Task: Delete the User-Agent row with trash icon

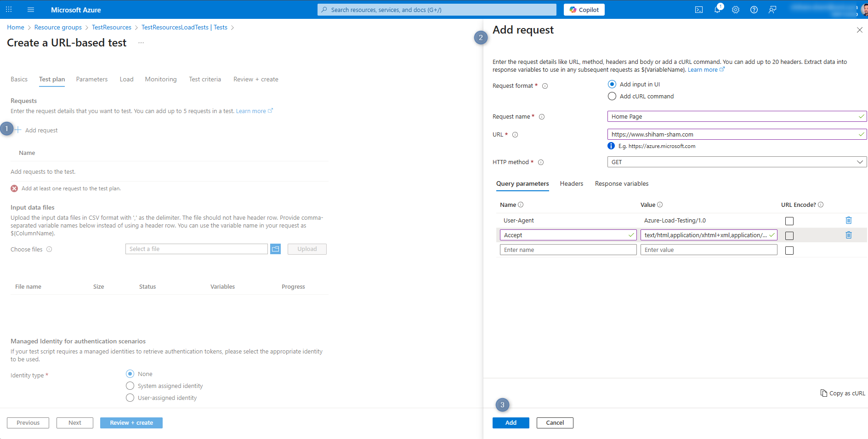Action: coord(848,221)
